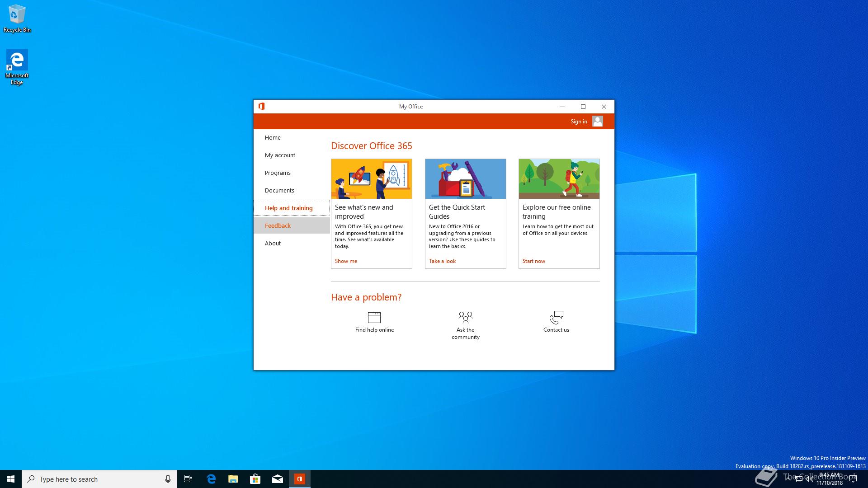Click the Ask the community label
The width and height of the screenshot is (868, 488).
[x=465, y=333]
